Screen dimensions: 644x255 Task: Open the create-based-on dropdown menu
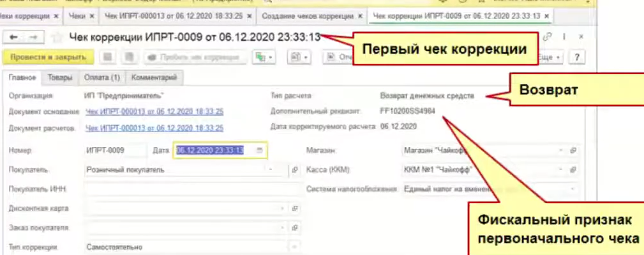[x=264, y=58]
